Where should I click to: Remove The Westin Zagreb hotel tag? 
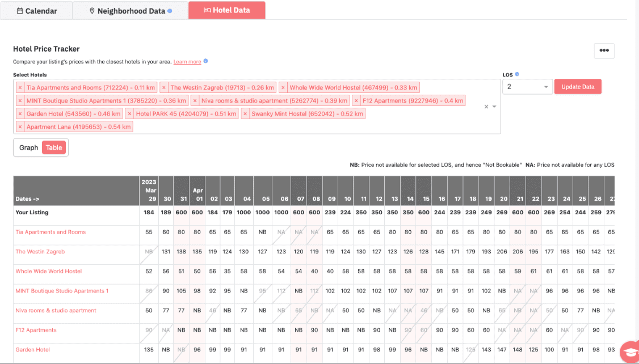164,88
